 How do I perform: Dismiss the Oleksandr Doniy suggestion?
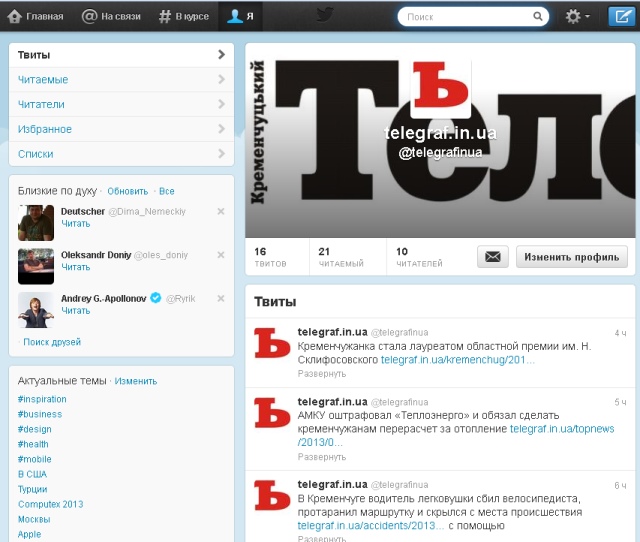(x=221, y=255)
